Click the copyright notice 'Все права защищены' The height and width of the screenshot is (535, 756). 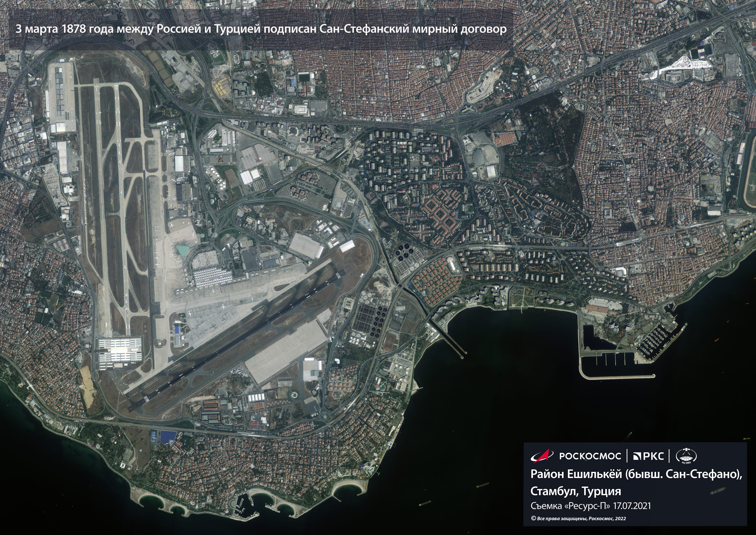(578, 518)
